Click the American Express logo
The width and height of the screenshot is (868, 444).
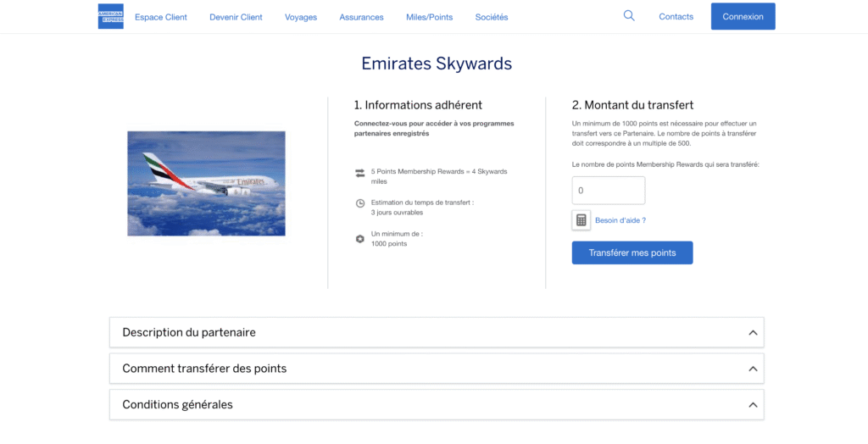tap(111, 17)
